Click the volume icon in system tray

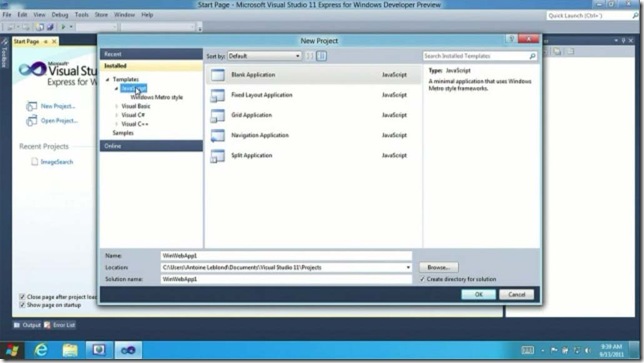point(588,350)
